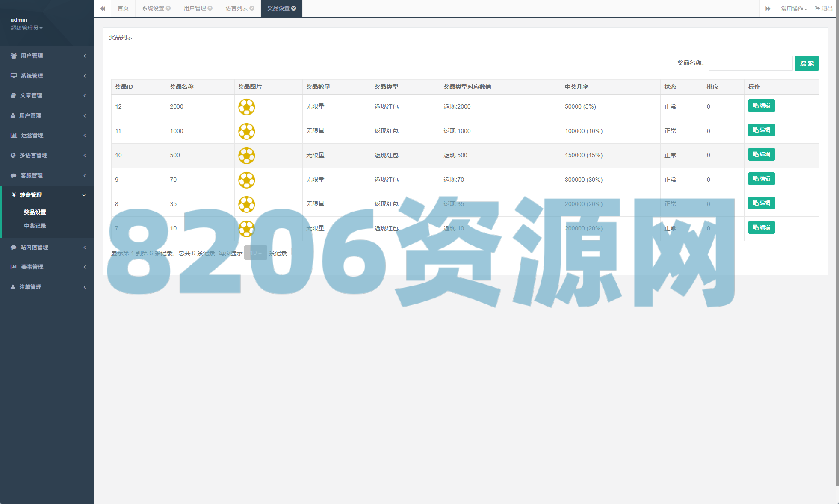Open prize image thumbnail for ID 12

pos(247,107)
